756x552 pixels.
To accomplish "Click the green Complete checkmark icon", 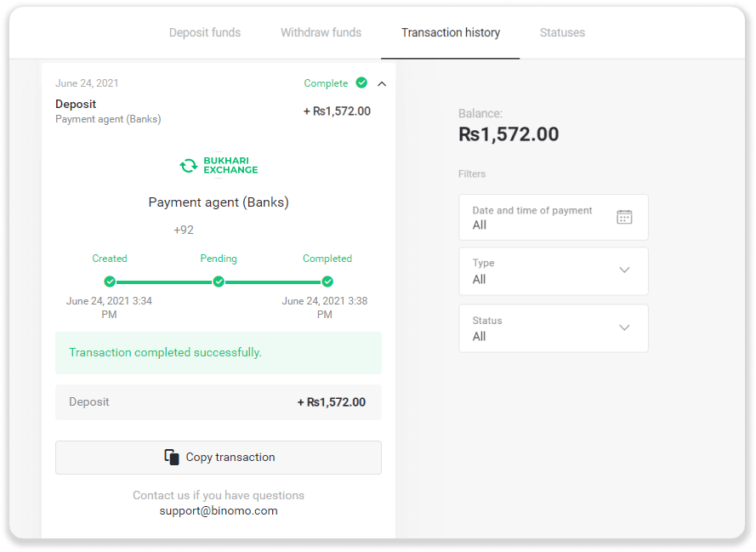I will click(361, 83).
